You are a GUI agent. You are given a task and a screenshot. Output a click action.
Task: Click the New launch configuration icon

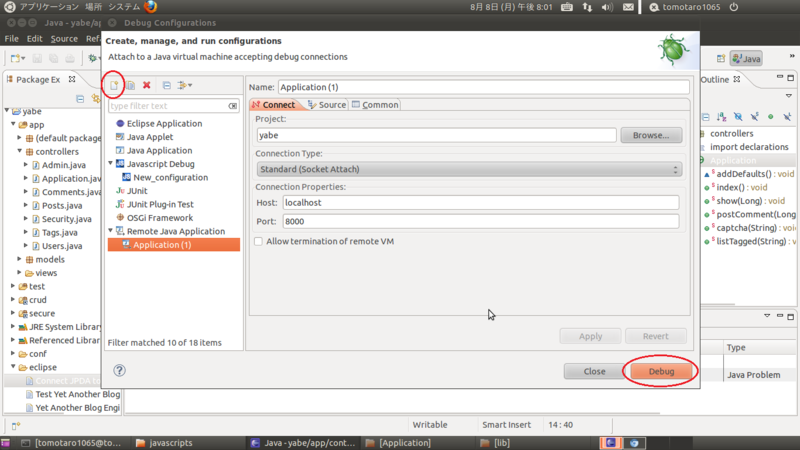114,85
